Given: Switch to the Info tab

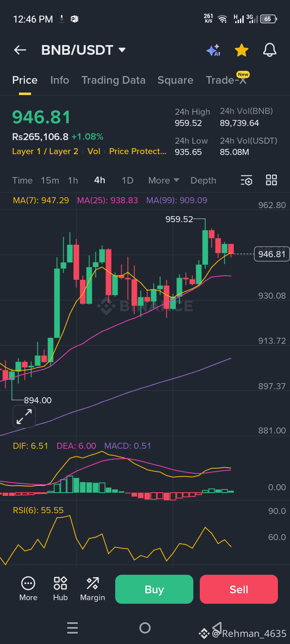Looking at the screenshot, I should [x=60, y=80].
